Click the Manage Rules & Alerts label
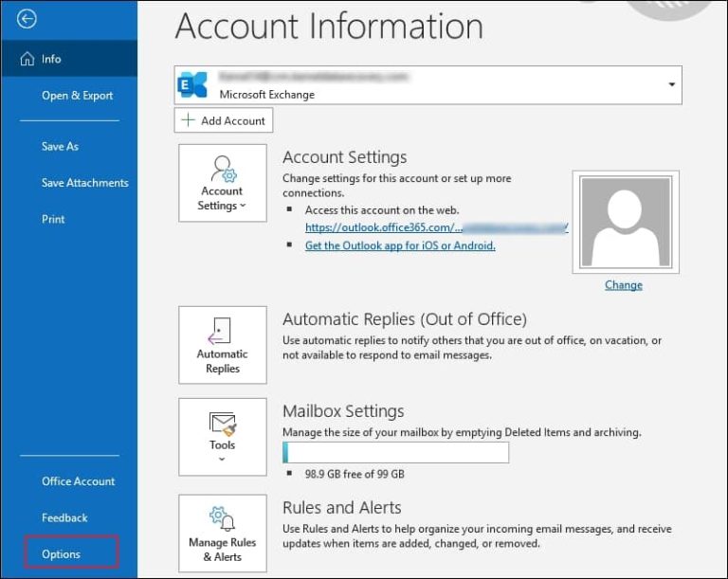The width and height of the screenshot is (728, 579). click(223, 550)
